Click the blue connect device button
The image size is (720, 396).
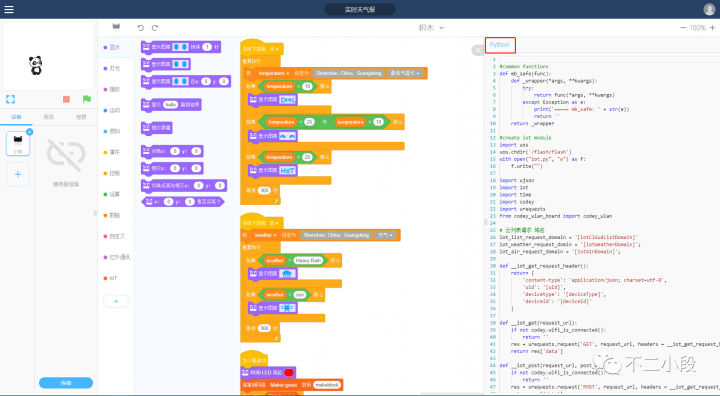pyautogui.click(x=66, y=383)
